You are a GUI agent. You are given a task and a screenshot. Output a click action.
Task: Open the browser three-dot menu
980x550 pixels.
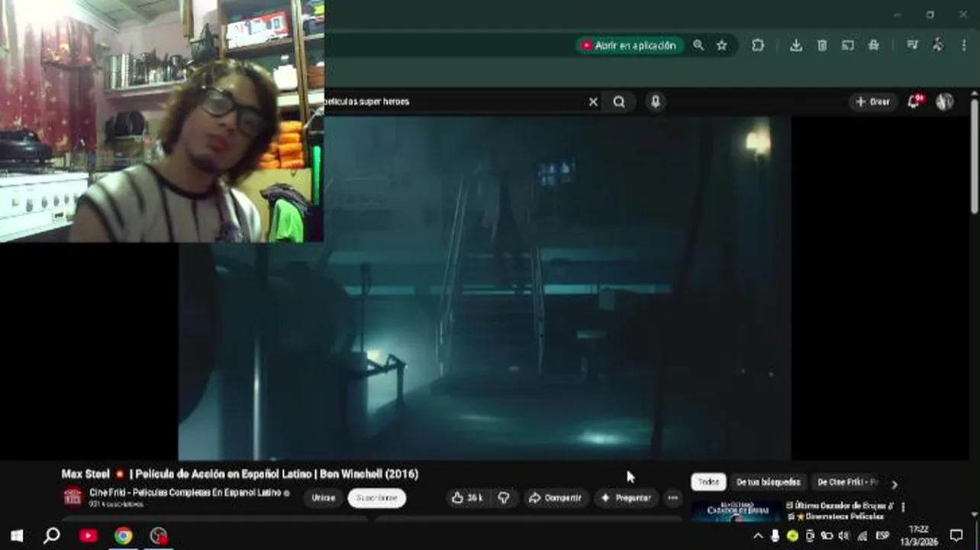[x=964, y=45]
